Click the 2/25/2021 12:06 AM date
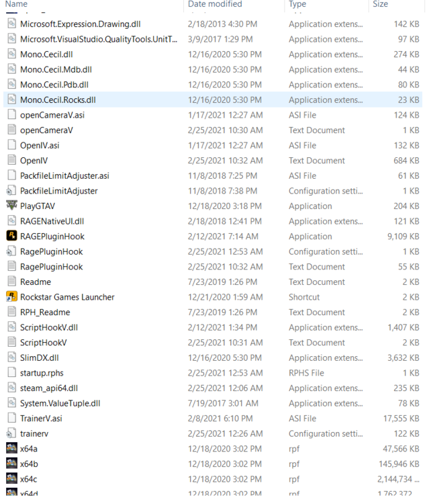429x504 pixels. (x=226, y=388)
